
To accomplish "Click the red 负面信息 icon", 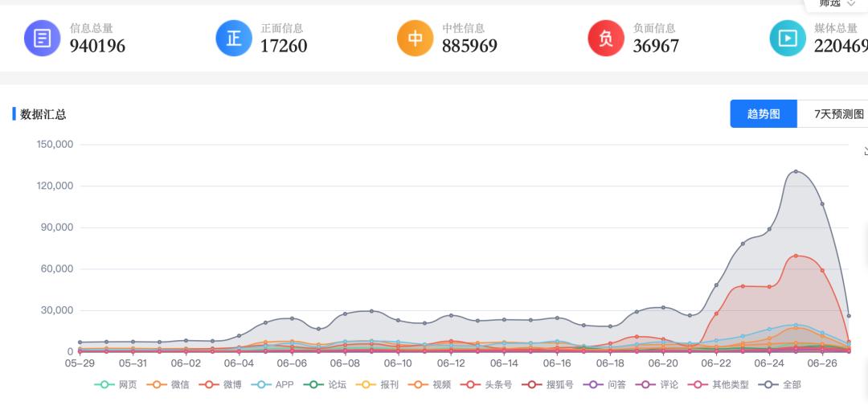I will coord(606,38).
